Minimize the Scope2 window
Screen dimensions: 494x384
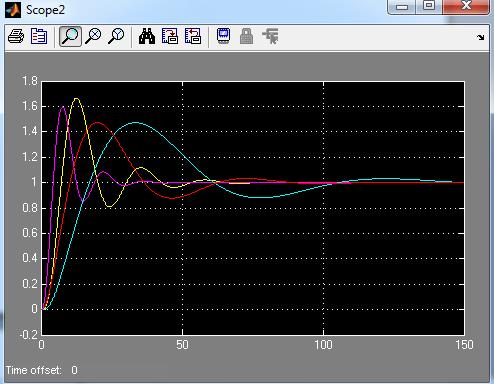(x=402, y=6)
